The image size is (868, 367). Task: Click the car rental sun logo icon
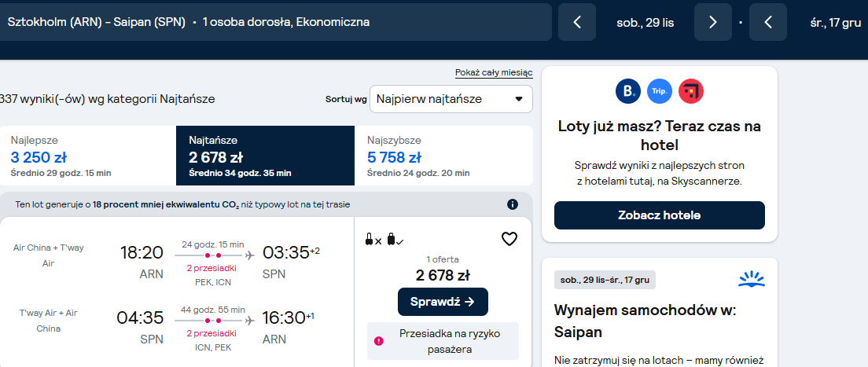(x=751, y=279)
